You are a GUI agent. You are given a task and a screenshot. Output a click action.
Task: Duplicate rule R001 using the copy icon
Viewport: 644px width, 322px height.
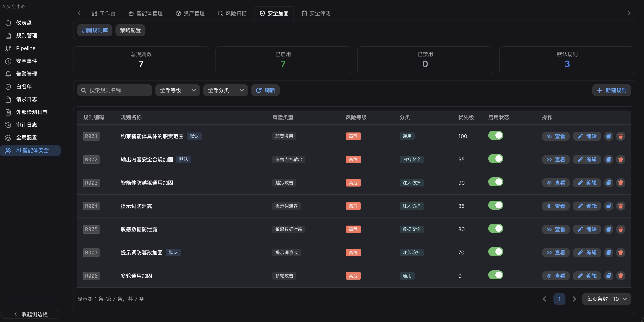click(x=609, y=136)
